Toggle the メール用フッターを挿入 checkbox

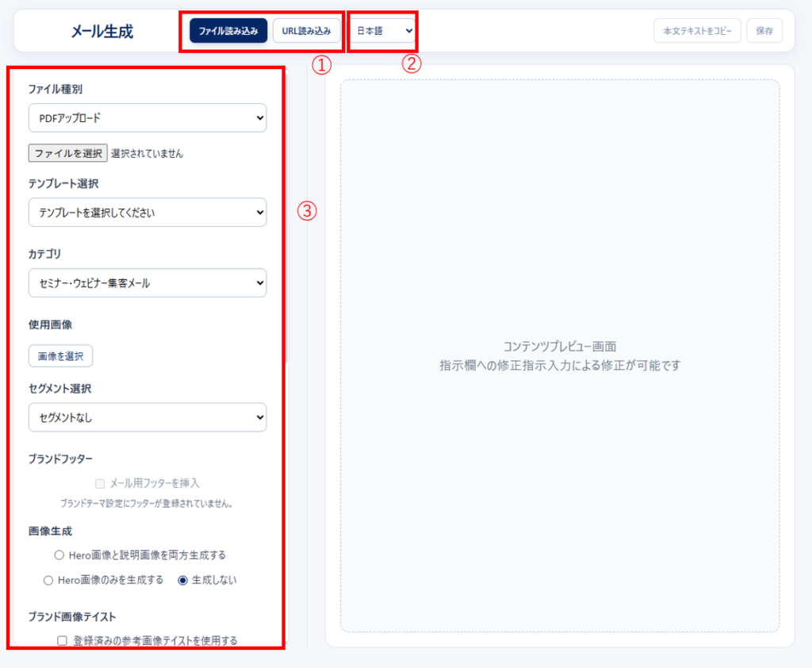[100, 483]
